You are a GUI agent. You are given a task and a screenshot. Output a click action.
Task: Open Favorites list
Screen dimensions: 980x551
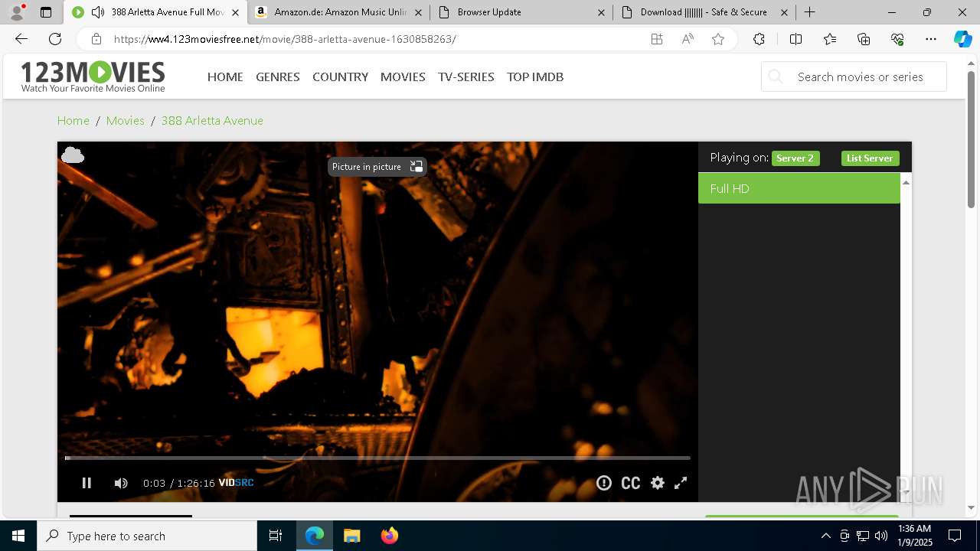(830, 39)
